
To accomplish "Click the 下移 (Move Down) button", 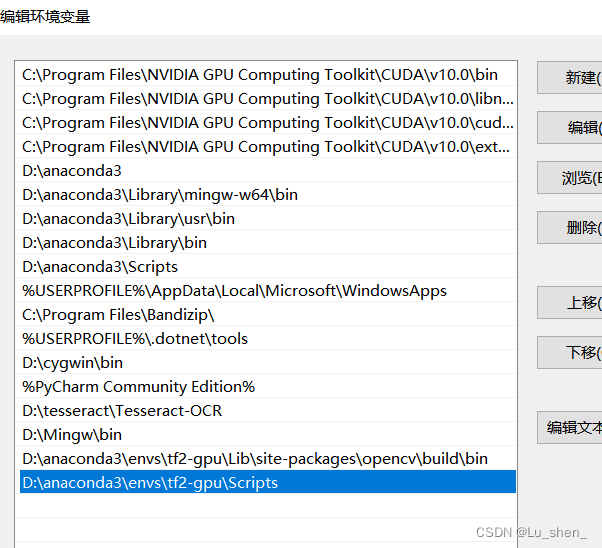I will pyautogui.click(x=569, y=353).
